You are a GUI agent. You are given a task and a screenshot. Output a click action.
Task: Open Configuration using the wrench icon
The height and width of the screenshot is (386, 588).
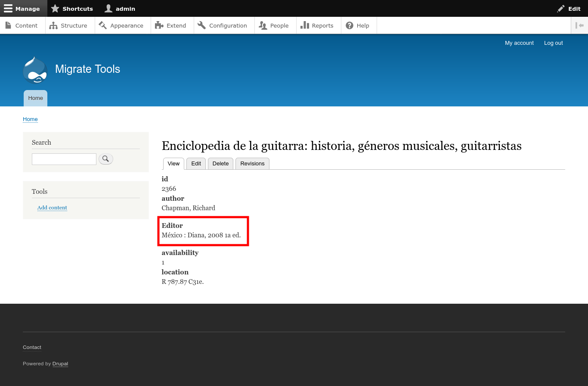201,25
